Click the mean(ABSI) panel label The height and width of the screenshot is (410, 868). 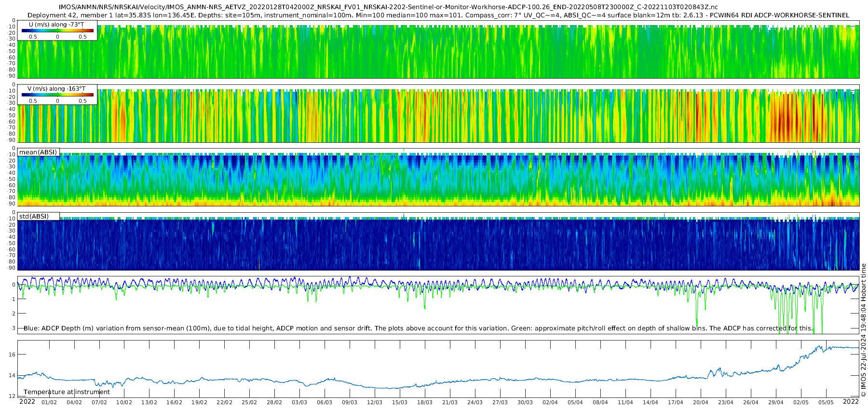point(38,152)
